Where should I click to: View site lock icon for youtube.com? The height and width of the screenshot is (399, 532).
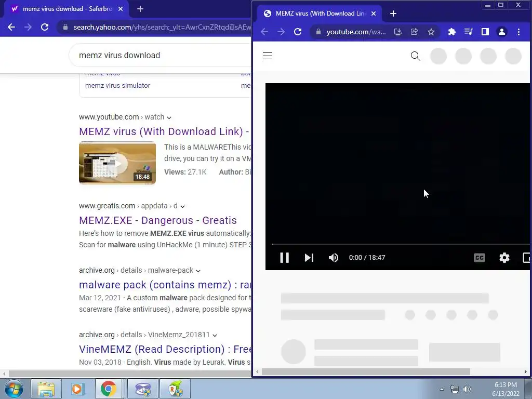(318, 32)
